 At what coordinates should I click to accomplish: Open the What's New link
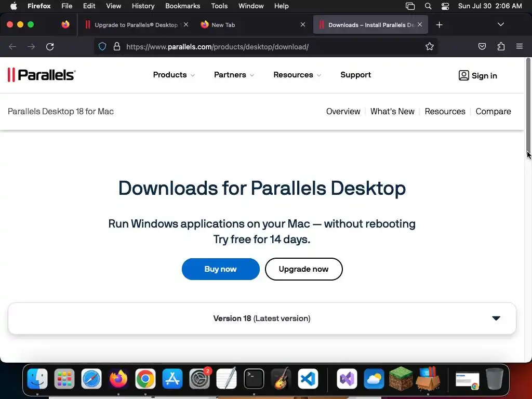coord(392,111)
